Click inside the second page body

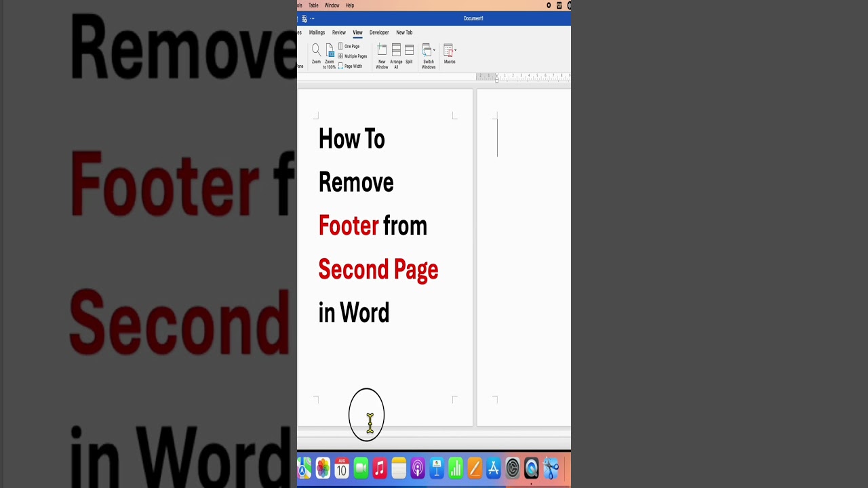pyautogui.click(x=532, y=258)
